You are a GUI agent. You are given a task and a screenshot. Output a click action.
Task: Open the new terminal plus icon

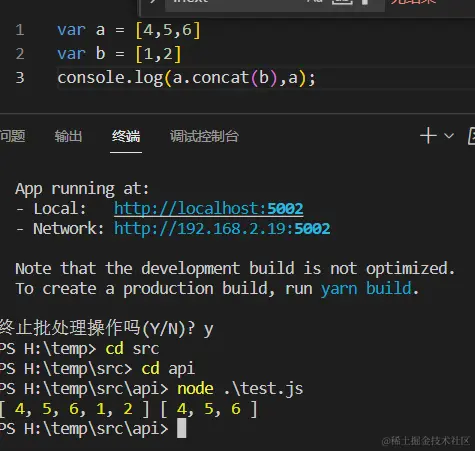pos(428,136)
